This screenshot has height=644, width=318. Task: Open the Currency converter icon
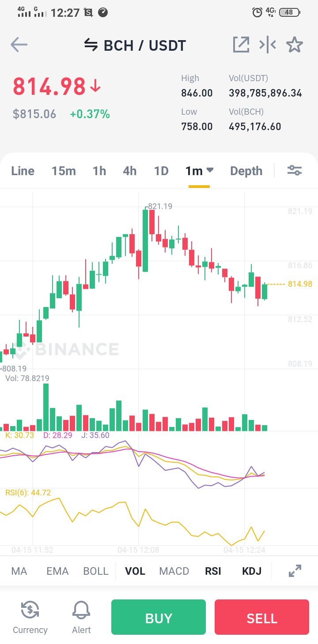[x=30, y=617]
